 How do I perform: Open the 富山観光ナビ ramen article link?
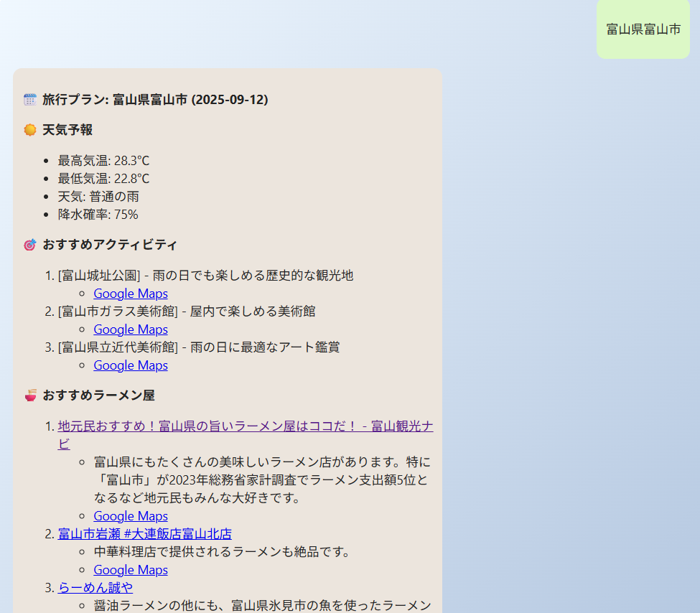pos(245,426)
